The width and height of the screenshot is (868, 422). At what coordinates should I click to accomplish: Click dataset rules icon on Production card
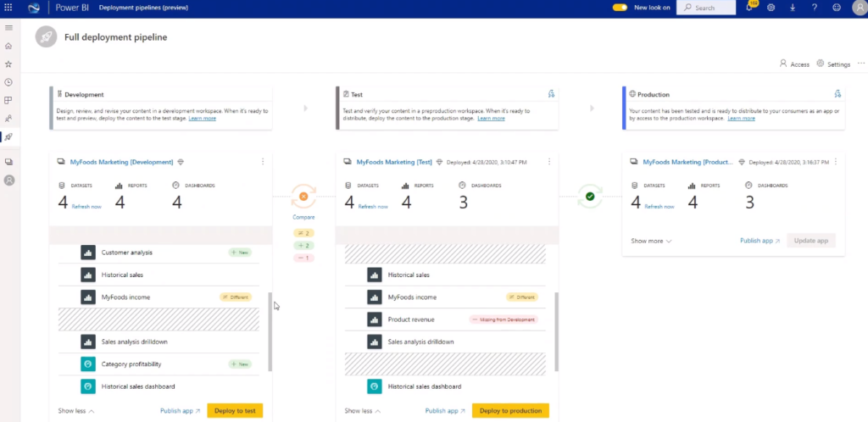[837, 94]
